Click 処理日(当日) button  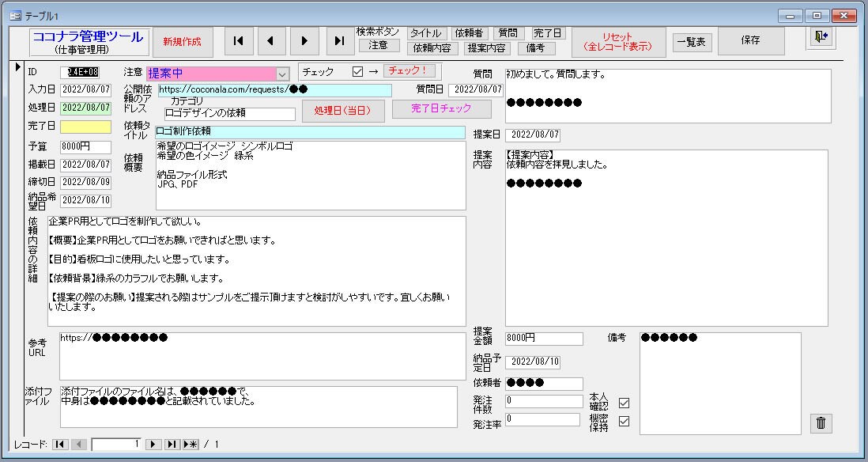[x=343, y=111]
